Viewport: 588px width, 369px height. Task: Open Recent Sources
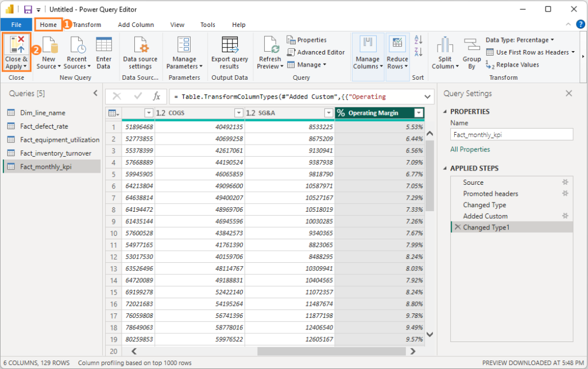78,45
